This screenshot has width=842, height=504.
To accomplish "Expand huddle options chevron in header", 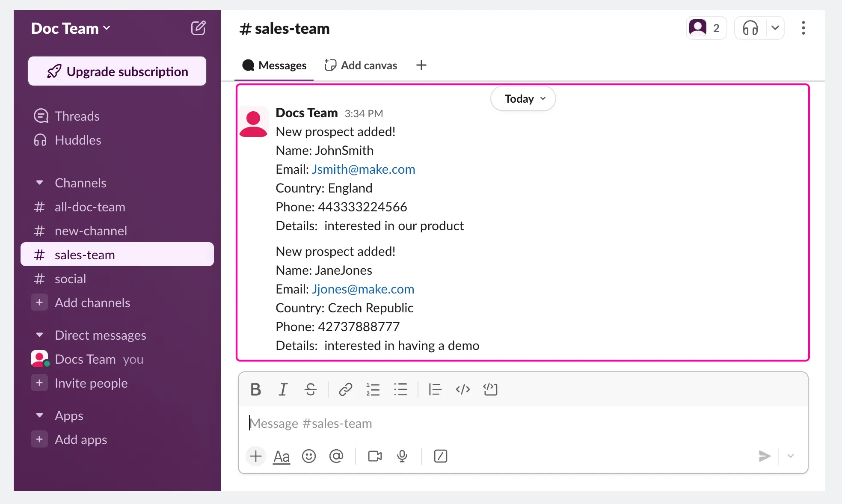I will 775,28.
